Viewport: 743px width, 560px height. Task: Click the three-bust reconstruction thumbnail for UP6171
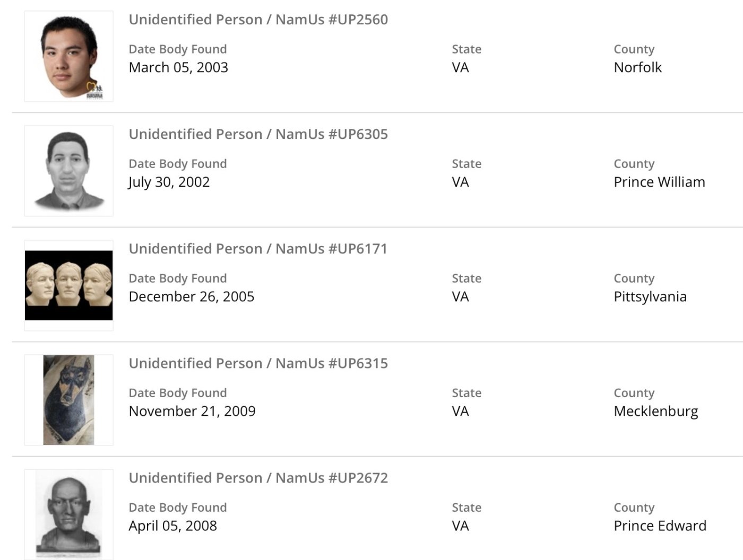point(68,285)
